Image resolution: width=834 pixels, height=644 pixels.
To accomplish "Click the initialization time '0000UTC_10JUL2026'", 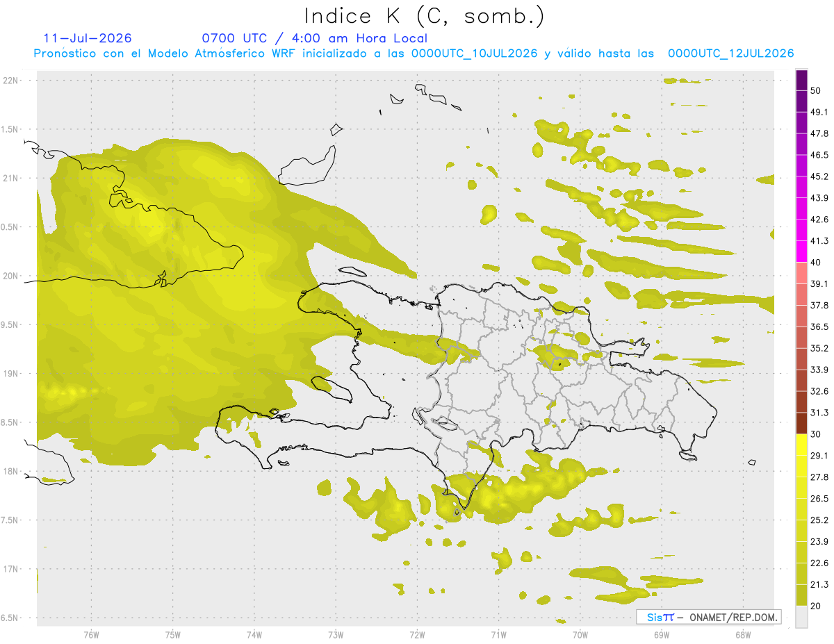I will coord(475,53).
